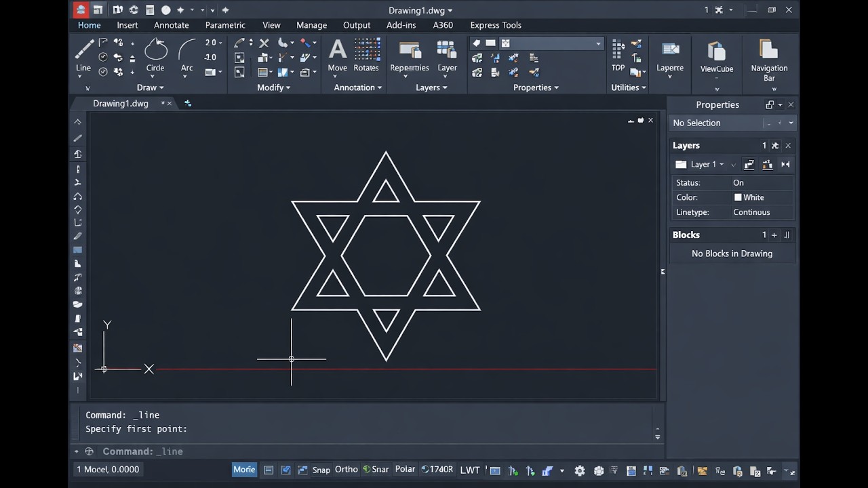This screenshot has height=488, width=868.
Task: Click the blue rectangle tool in left toolbar
Action: (77, 250)
